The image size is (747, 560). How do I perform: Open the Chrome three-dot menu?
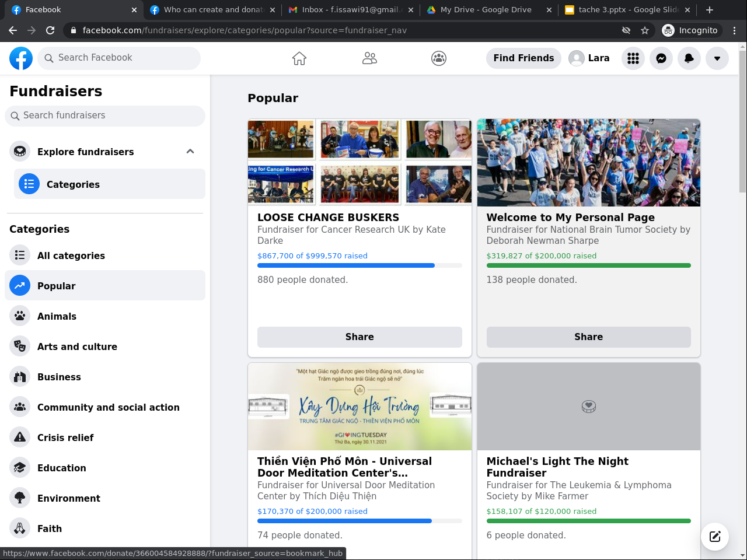(x=735, y=30)
